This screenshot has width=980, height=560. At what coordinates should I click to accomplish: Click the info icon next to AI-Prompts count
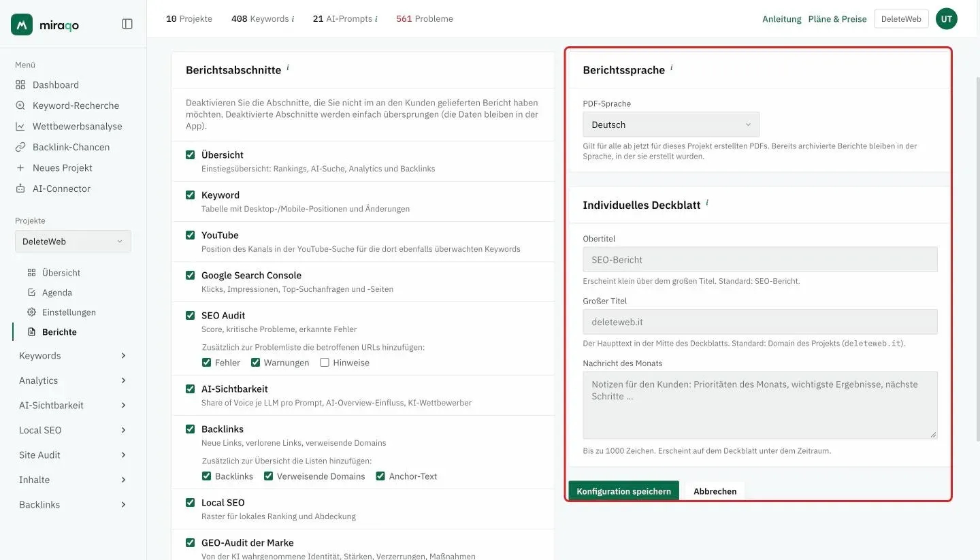376,19
